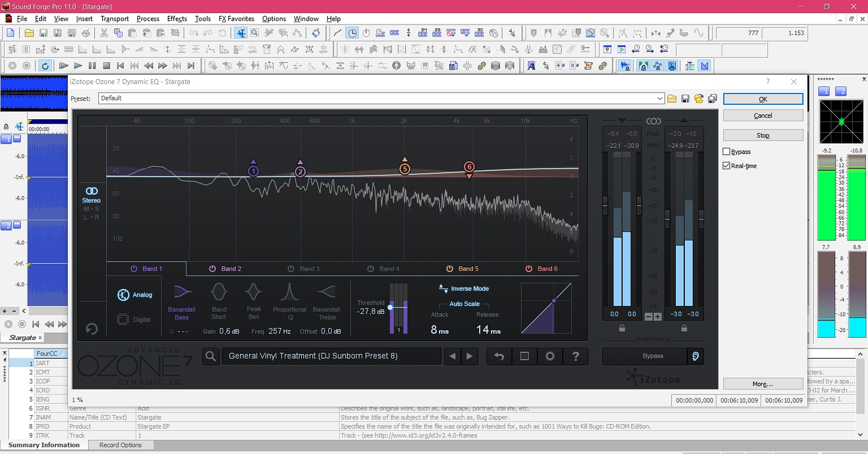
Task: Toggle Inverse Mode
Action: tap(464, 289)
